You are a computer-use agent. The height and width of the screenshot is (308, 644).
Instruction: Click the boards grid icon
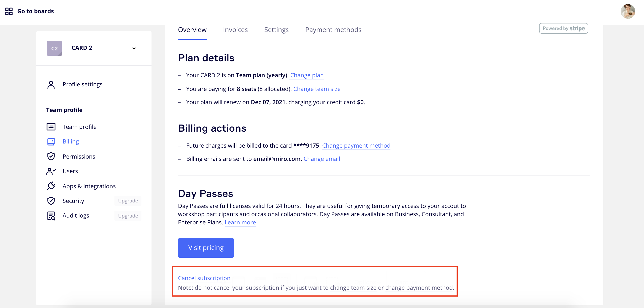pyautogui.click(x=9, y=11)
